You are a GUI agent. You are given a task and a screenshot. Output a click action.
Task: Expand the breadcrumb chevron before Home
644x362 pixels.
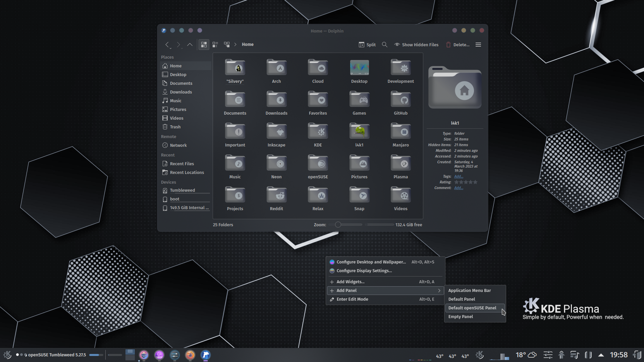(235, 44)
